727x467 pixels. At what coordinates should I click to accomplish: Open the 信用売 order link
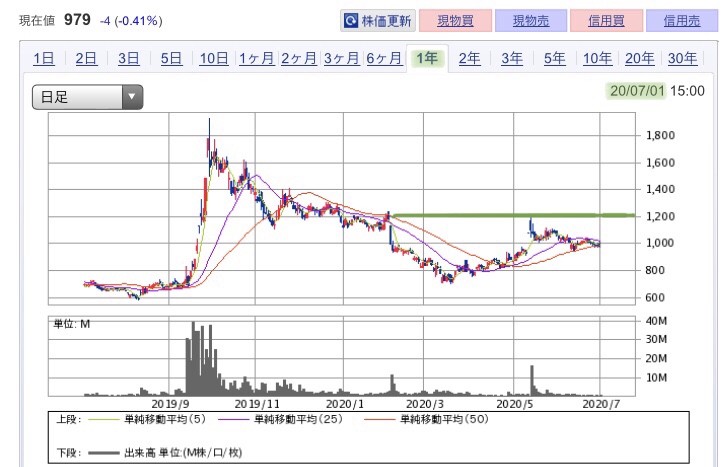tap(682, 21)
